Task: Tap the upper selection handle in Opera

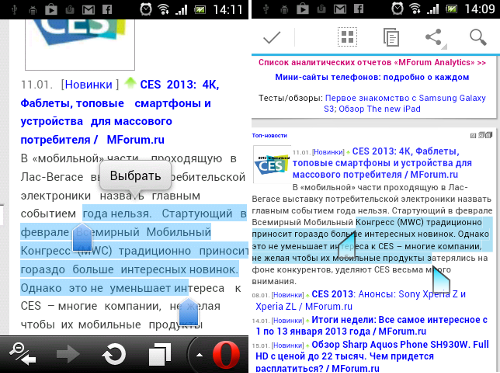Action: click(82, 237)
